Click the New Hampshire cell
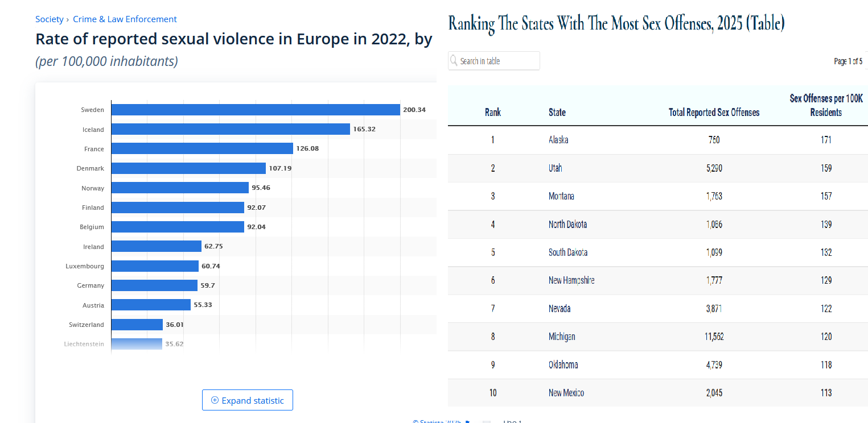Viewport: 868px width, 423px height. click(571, 280)
